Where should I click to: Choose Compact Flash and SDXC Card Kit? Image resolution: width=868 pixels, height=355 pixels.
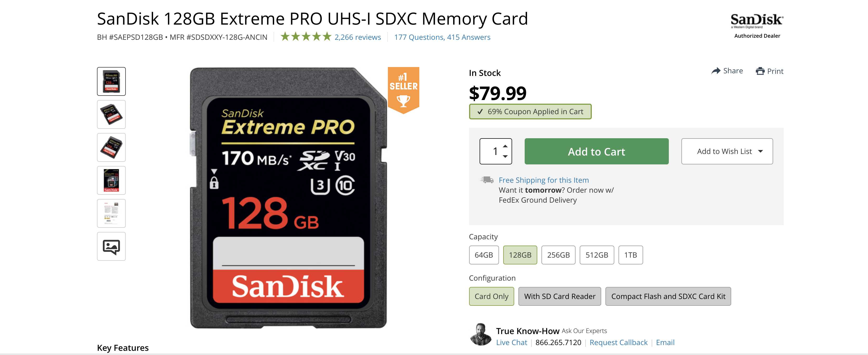pyautogui.click(x=668, y=296)
